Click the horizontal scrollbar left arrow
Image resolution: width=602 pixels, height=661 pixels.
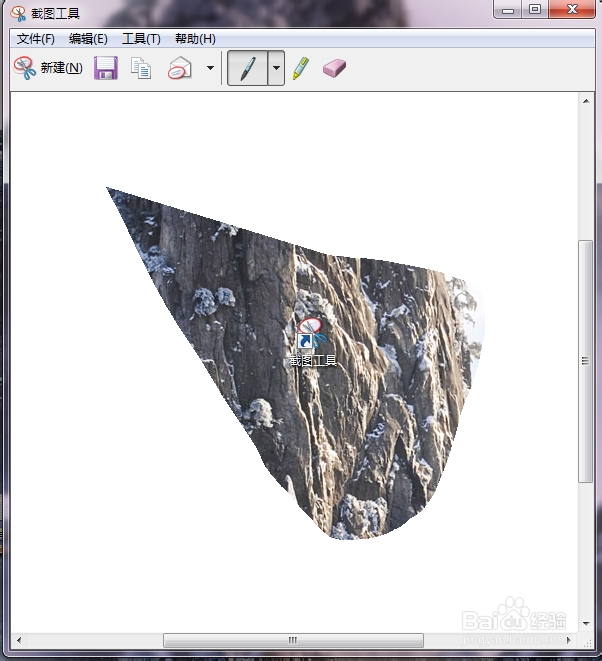click(x=19, y=640)
